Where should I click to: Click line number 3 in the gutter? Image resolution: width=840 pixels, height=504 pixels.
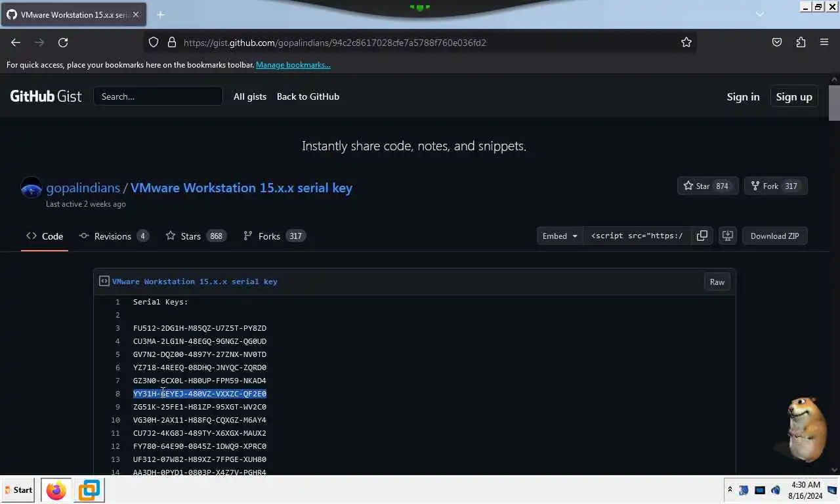(x=117, y=328)
